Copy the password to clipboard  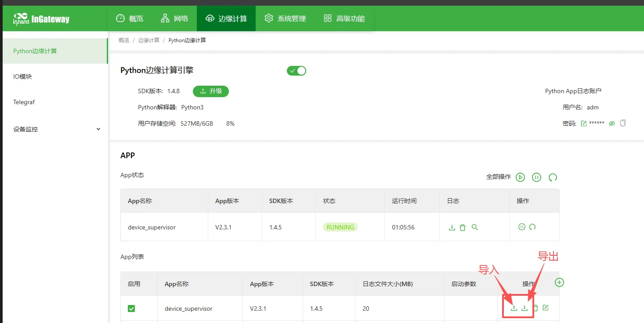click(x=623, y=123)
